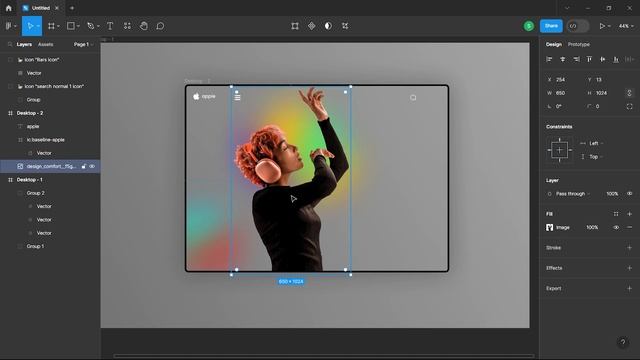Viewport: 640px width, 360px height.
Task: Select the Pen tool
Action: [91, 26]
